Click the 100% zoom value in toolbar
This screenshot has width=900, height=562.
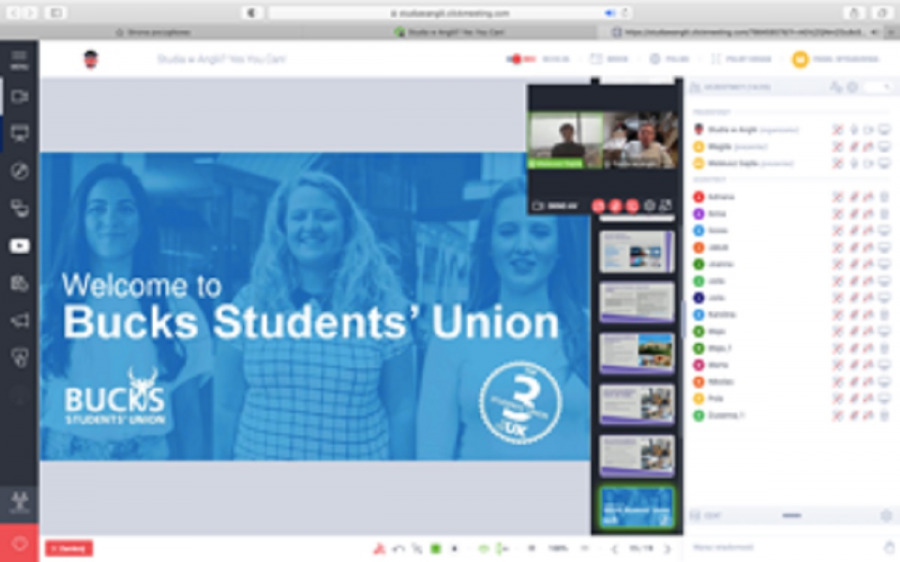[x=558, y=549]
